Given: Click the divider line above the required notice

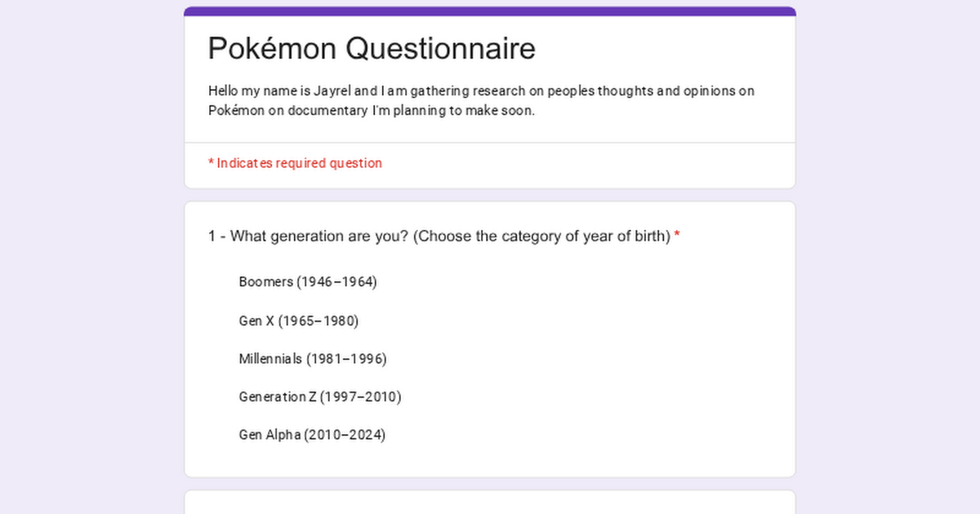Looking at the screenshot, I should pyautogui.click(x=490, y=143).
